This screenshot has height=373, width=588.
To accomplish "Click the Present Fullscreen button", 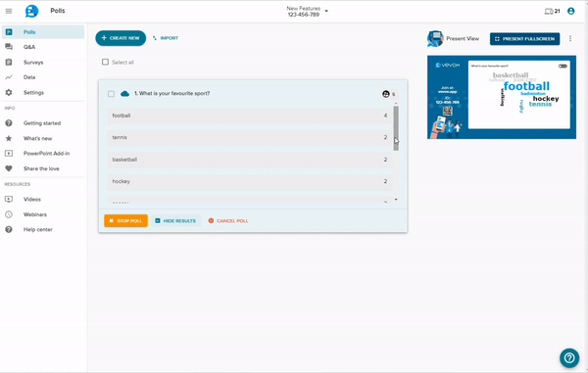I will click(x=524, y=39).
